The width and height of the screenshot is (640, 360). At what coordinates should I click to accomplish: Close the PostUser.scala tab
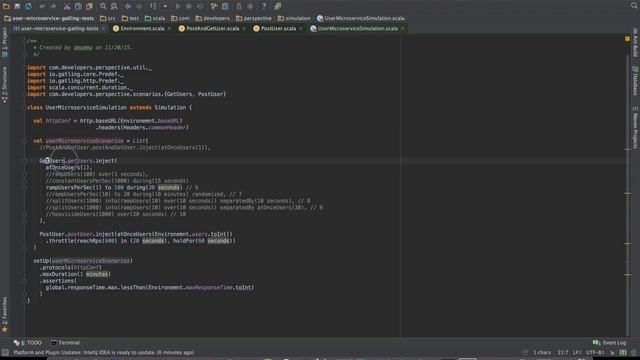click(301, 29)
